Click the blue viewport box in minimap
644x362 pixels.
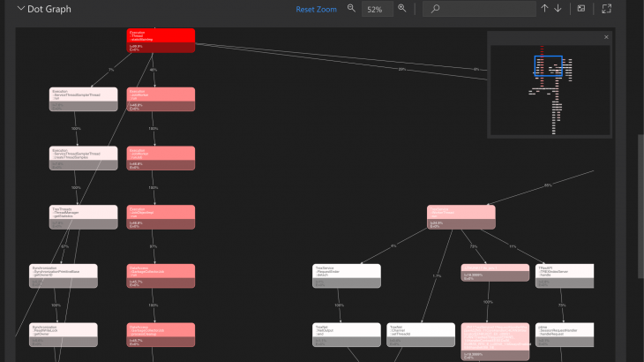[547, 67]
